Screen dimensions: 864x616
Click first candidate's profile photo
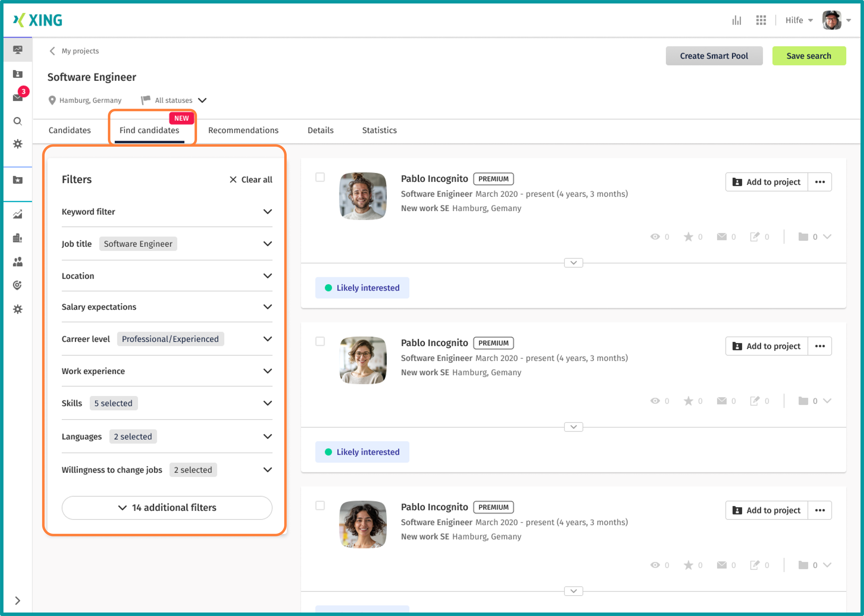pyautogui.click(x=363, y=196)
